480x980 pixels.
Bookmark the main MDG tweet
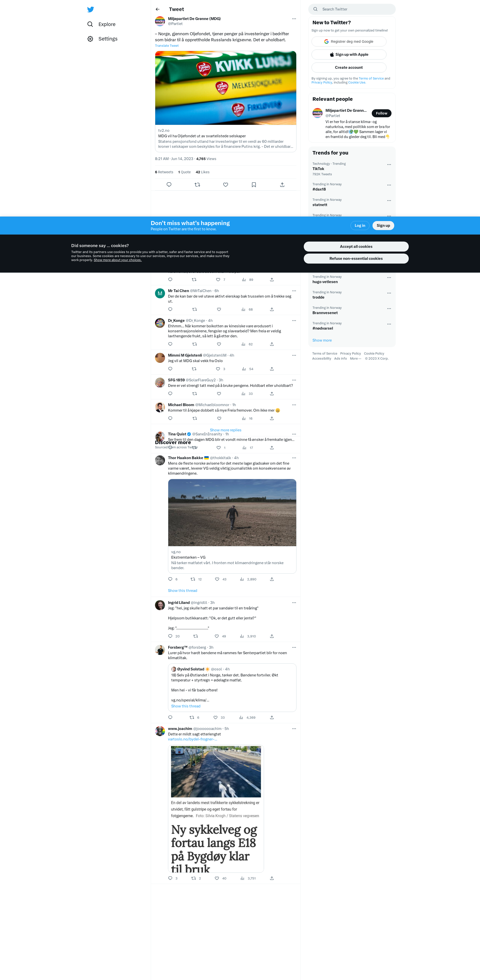[254, 185]
